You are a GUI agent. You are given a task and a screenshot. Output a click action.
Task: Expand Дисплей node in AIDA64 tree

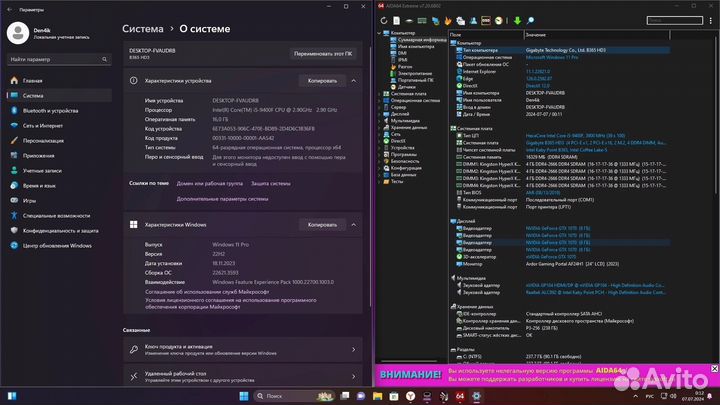click(x=379, y=114)
